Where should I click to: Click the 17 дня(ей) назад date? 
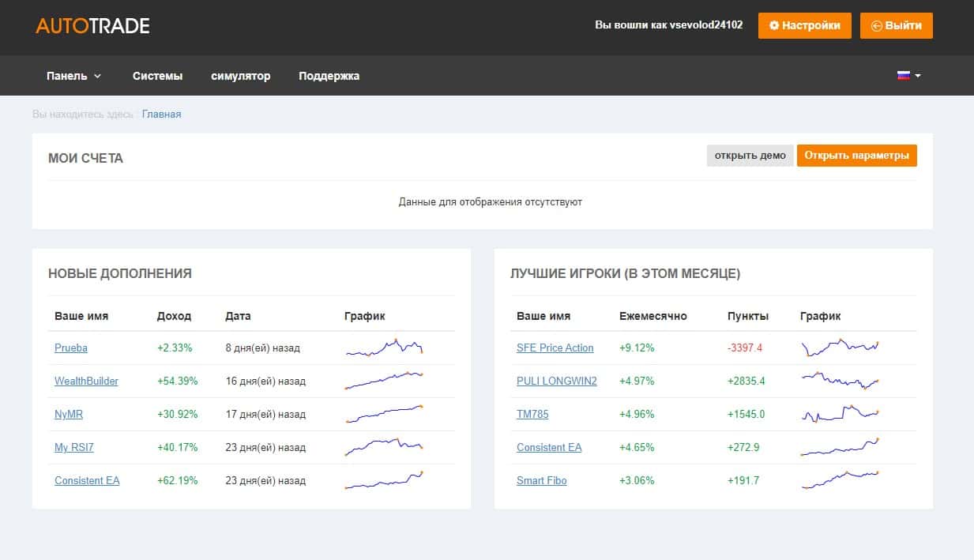click(x=265, y=414)
